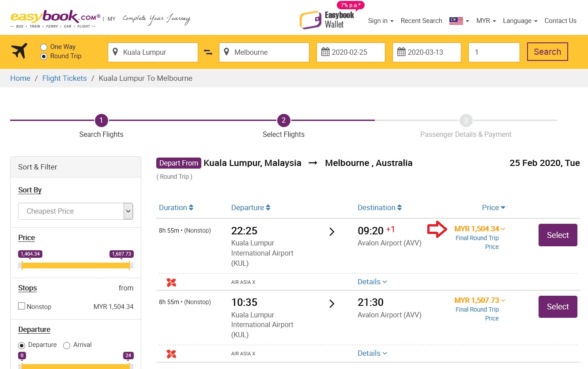Select the Arrival time radio button
The height and width of the screenshot is (369, 588).
click(67, 345)
